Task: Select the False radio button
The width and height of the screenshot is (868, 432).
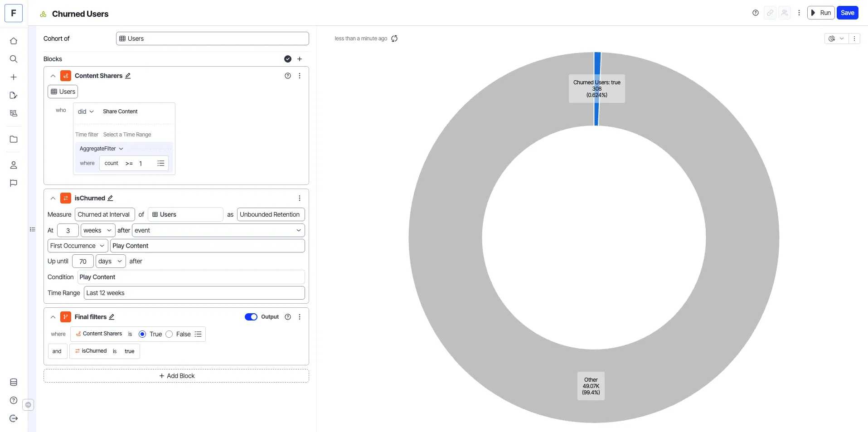Action: click(x=169, y=334)
